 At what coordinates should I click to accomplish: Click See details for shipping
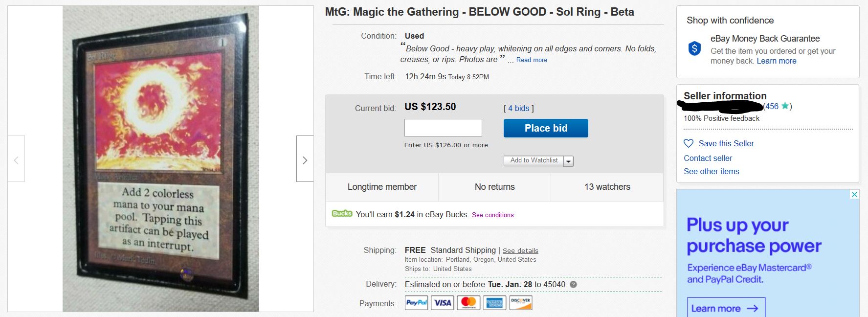tap(520, 250)
